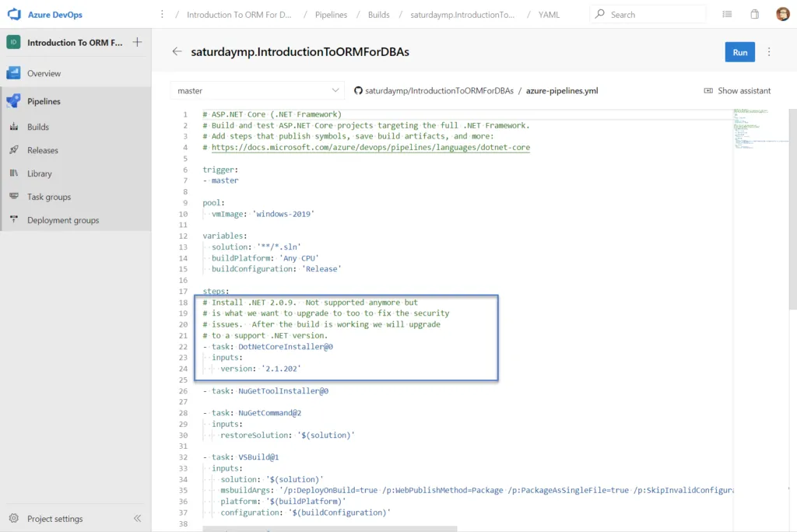Click the editor horizontal scrollbar
The height and width of the screenshot is (532, 797).
click(x=329, y=529)
